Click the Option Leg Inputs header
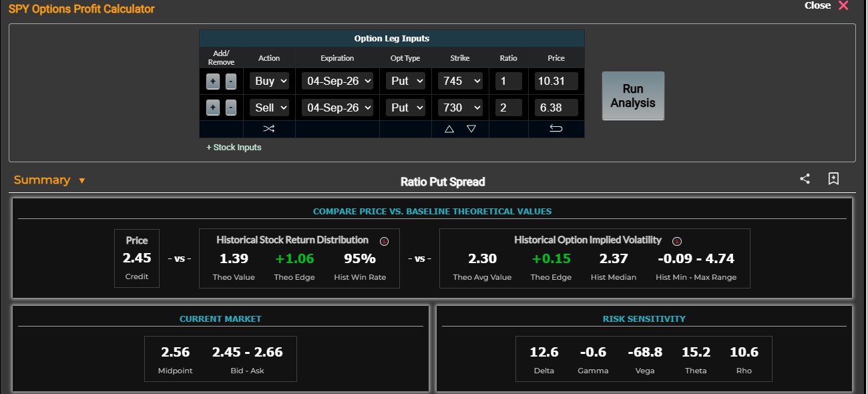The image size is (868, 394). [392, 39]
